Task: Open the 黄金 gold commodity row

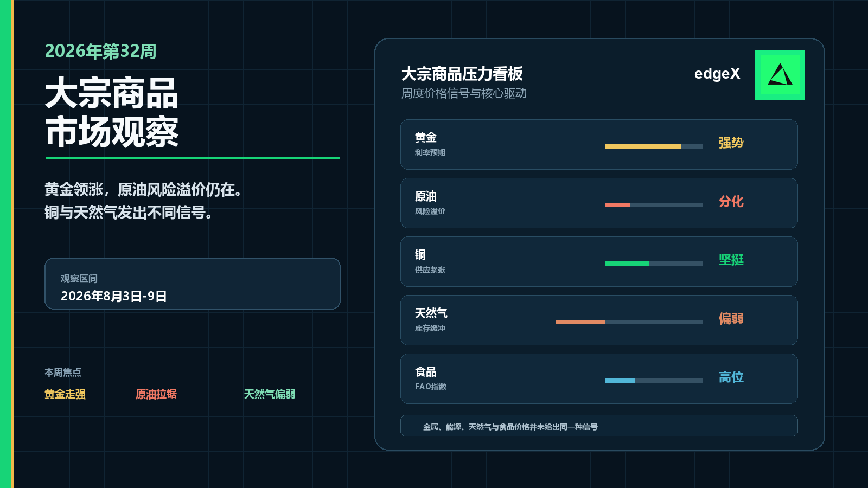Action: pyautogui.click(x=599, y=145)
